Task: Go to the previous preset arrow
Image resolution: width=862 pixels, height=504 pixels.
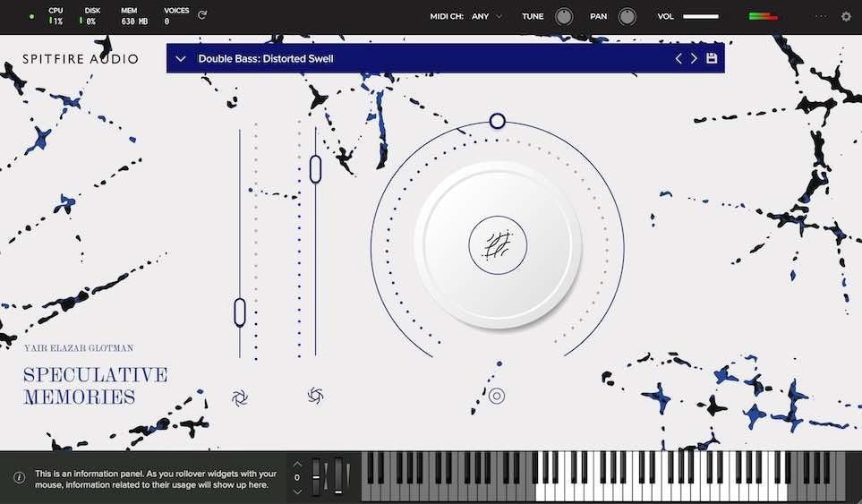Action: pos(679,59)
